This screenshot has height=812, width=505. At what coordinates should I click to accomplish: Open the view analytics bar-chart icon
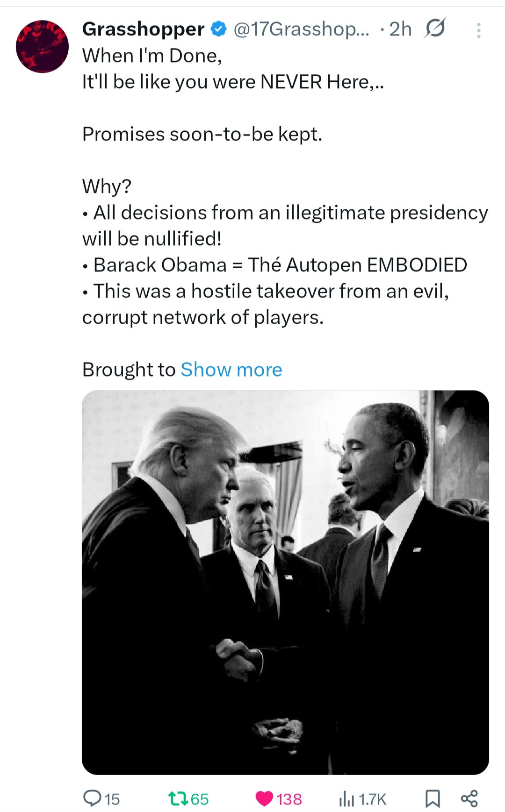click(x=346, y=799)
